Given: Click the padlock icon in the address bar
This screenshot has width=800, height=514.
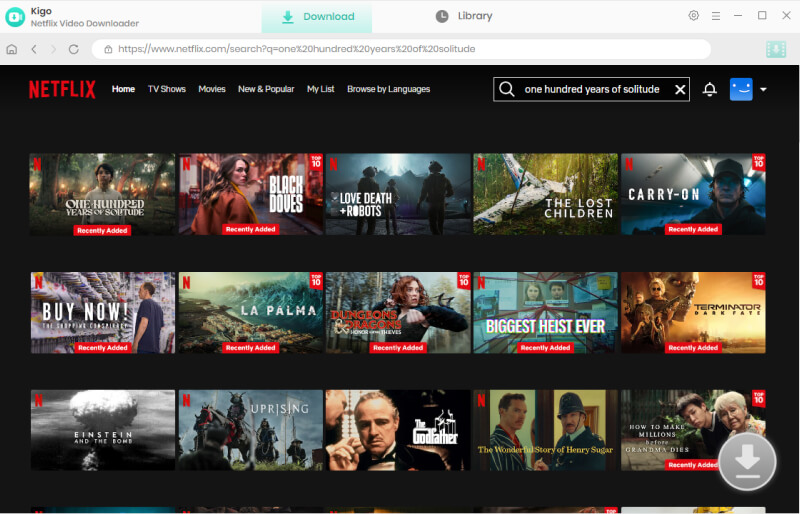Looking at the screenshot, I should [x=108, y=50].
